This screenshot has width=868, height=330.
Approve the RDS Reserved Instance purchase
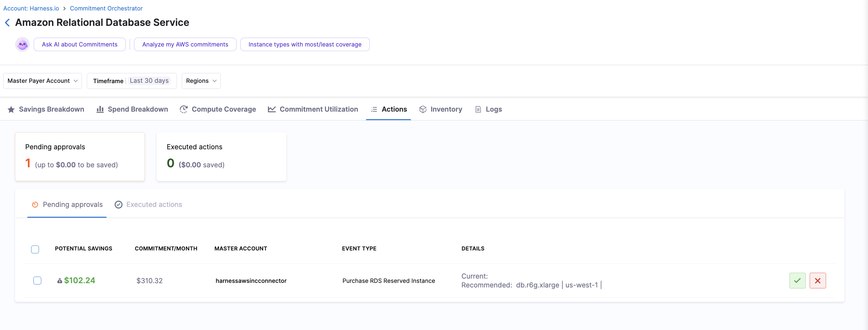(x=797, y=281)
